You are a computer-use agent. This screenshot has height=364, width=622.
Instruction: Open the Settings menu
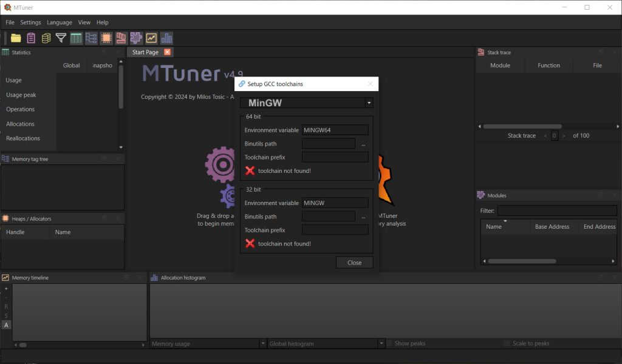[x=30, y=22]
